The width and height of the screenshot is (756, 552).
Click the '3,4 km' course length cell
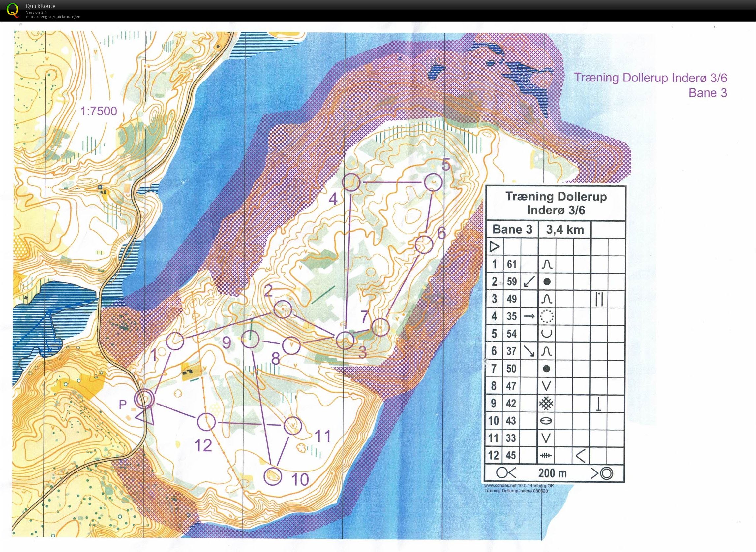click(x=565, y=230)
